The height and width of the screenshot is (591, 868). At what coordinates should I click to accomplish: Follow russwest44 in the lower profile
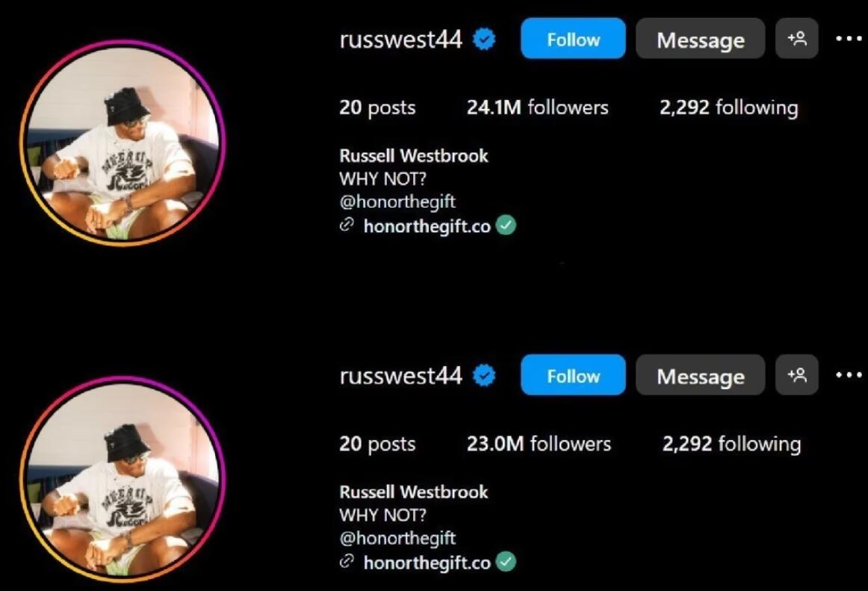(x=573, y=375)
